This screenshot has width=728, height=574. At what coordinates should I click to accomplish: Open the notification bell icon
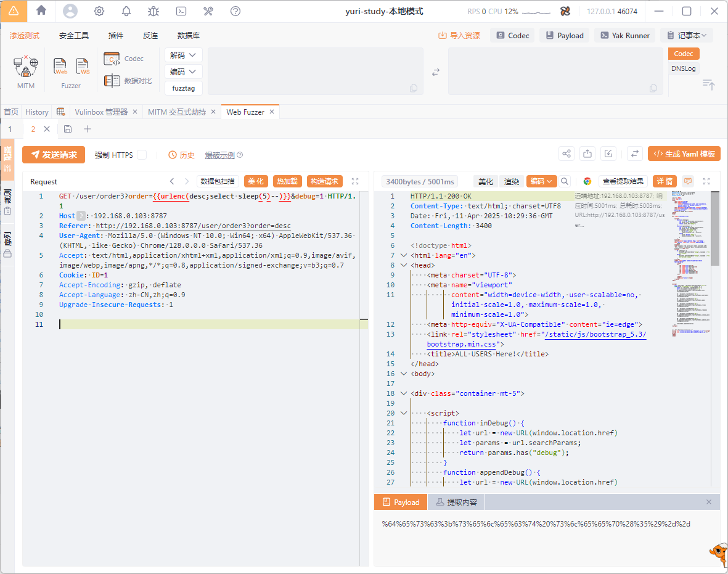126,11
